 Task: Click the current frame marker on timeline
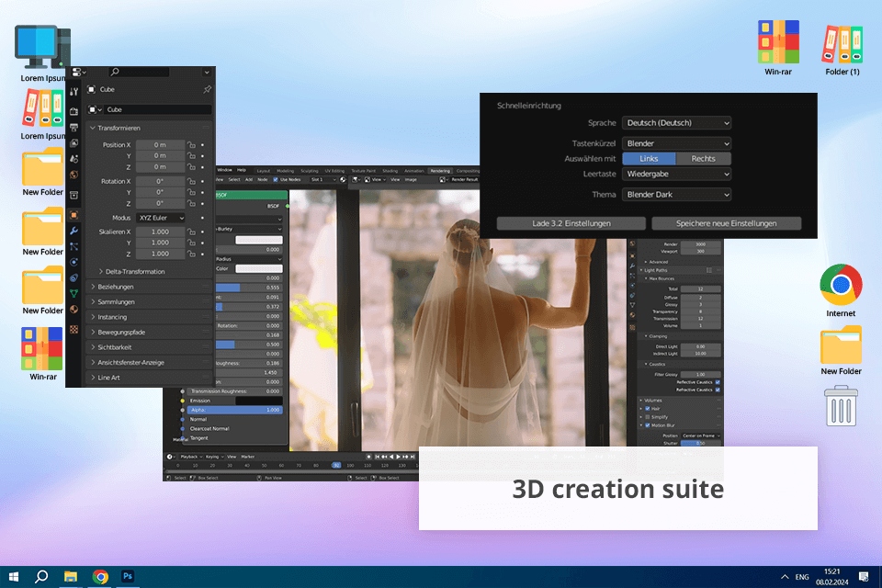(x=336, y=465)
